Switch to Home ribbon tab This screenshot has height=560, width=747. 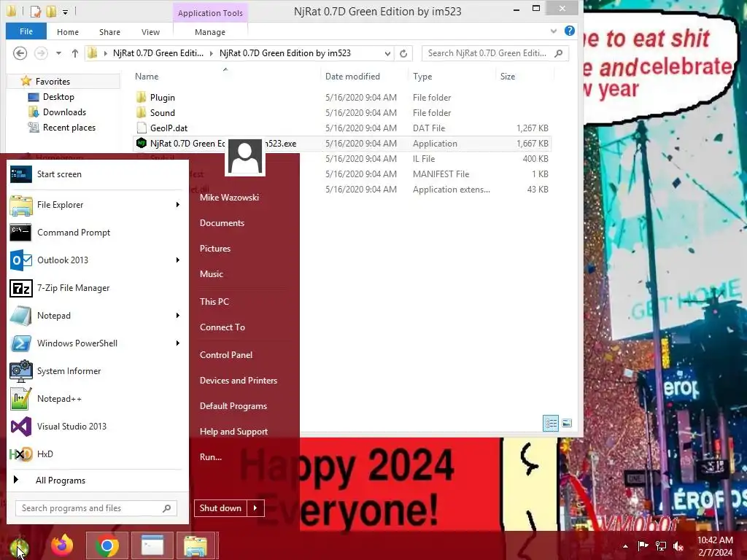[x=68, y=32]
